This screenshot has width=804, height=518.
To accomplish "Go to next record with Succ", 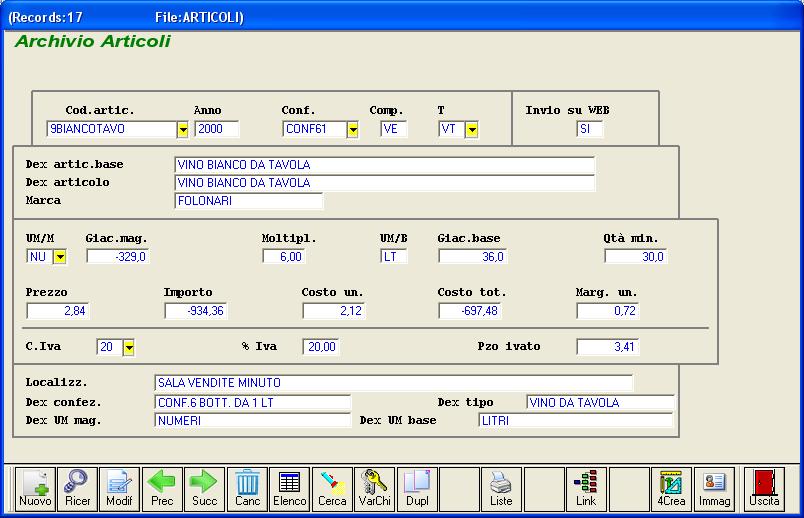I will [x=204, y=489].
